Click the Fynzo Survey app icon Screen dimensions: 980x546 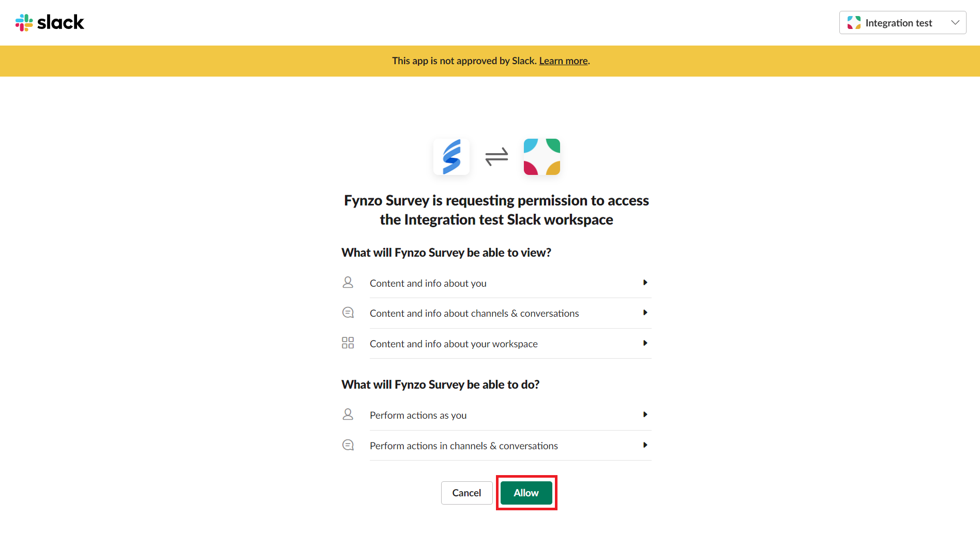451,157
